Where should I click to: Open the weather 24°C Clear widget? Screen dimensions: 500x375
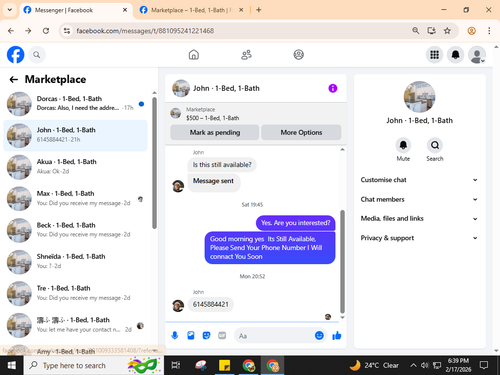pyautogui.click(x=374, y=365)
